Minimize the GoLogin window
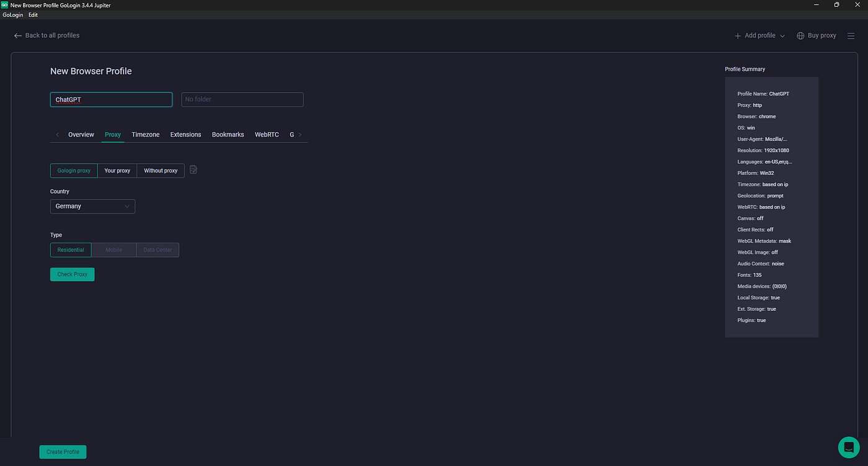Image resolution: width=868 pixels, height=466 pixels. [x=816, y=4]
